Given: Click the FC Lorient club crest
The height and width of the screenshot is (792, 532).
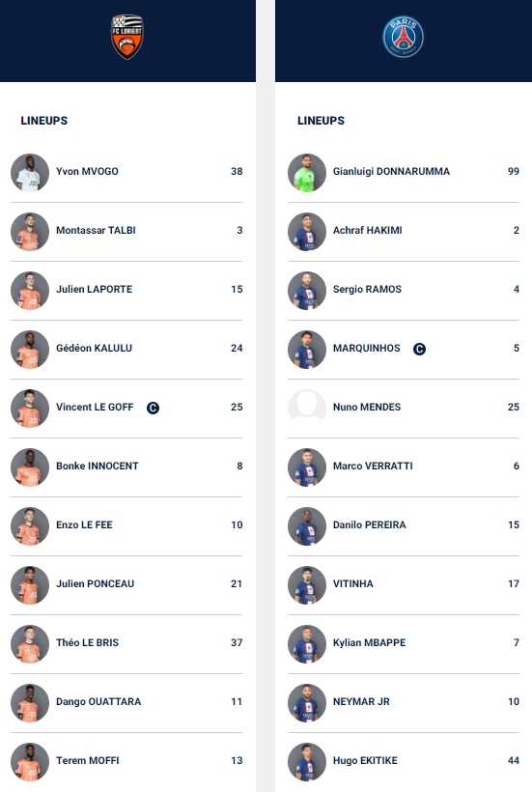Looking at the screenshot, I should pos(127,37).
